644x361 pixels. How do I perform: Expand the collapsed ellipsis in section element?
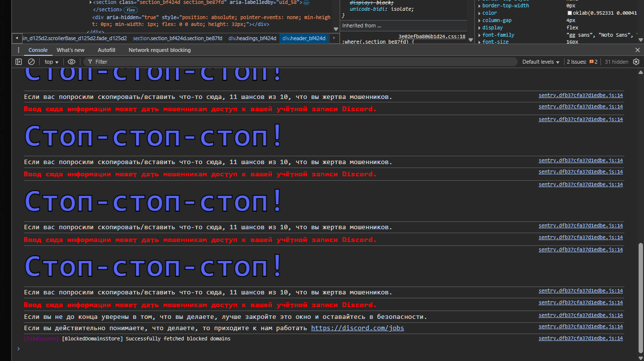point(306,2)
